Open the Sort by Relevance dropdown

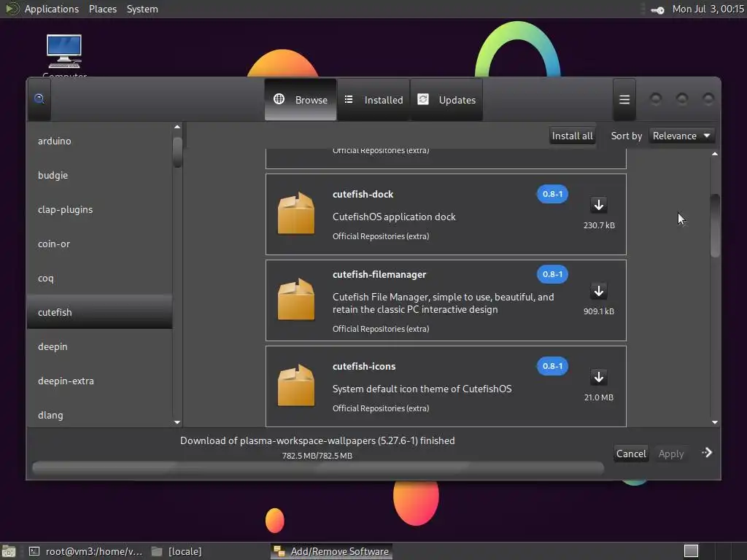coord(682,136)
